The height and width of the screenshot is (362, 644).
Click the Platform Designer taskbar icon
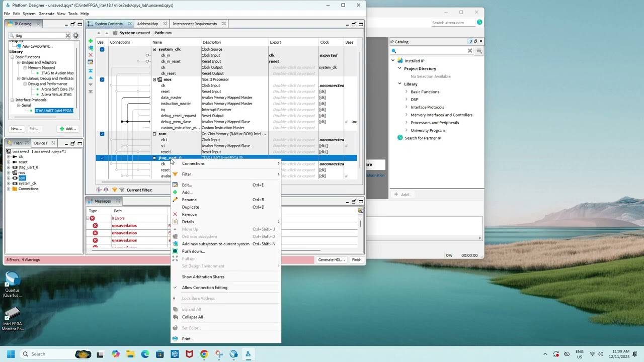(x=248, y=354)
